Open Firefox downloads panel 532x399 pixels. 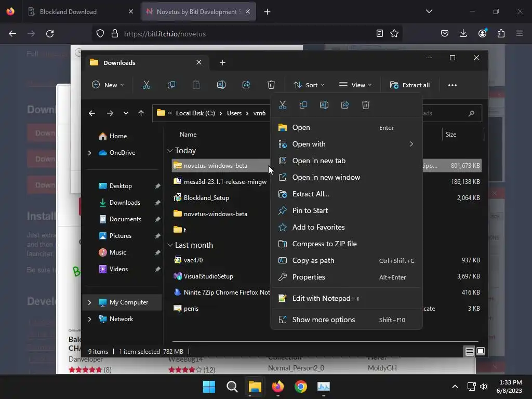[x=463, y=33]
